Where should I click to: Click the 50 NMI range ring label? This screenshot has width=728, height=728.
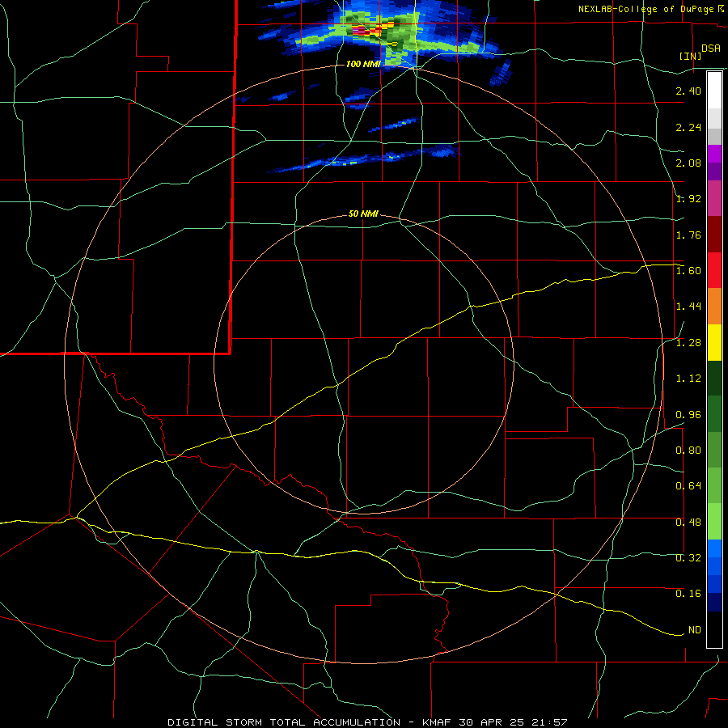tap(363, 214)
